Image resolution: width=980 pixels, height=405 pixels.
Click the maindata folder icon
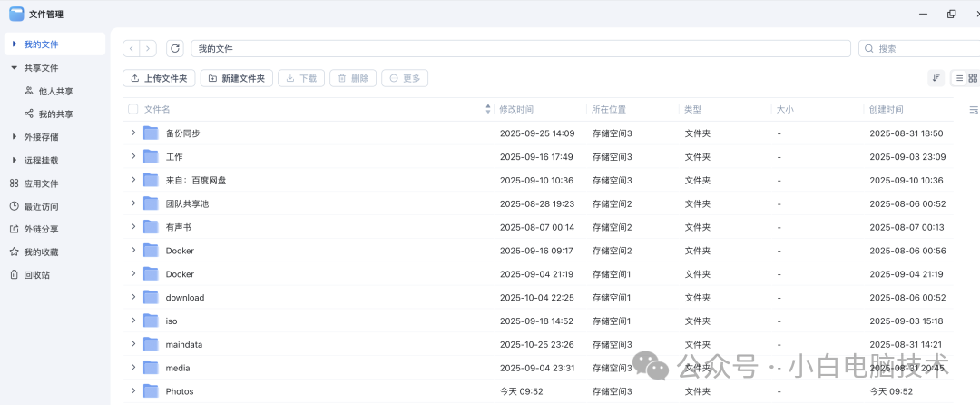click(x=151, y=344)
